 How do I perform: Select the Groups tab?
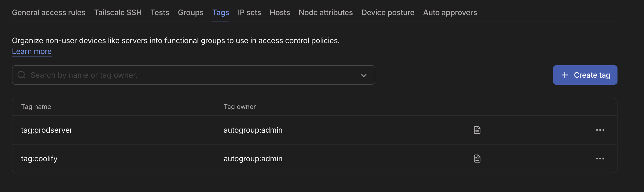(191, 12)
